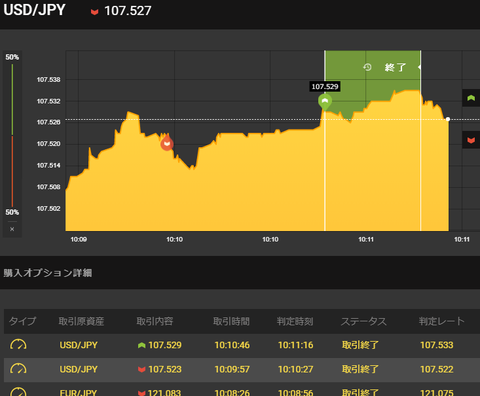Click the lower 50% label on sentiment gauge

pos(12,212)
